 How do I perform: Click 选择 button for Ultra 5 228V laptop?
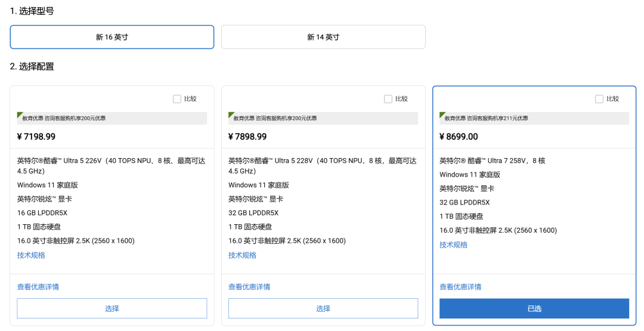(323, 308)
